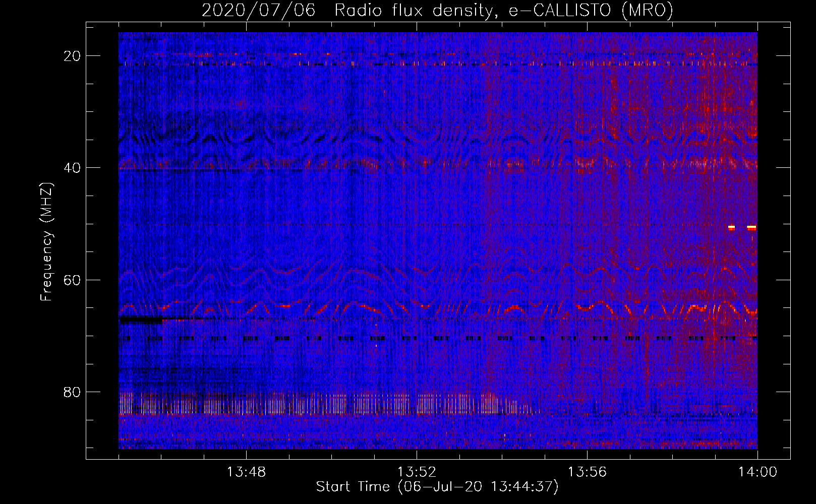This screenshot has width=816, height=504.
Task: Click the 20 MHz frequency tick label
Action: [x=72, y=56]
